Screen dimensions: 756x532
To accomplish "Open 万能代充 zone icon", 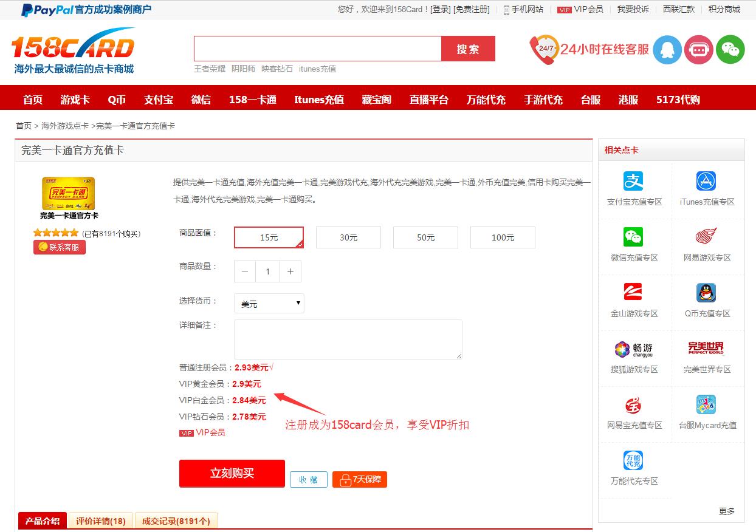I will [633, 460].
